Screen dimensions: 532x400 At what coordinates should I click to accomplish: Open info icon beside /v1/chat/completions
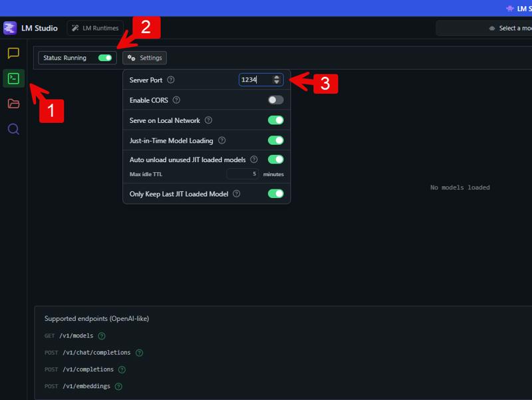pyautogui.click(x=139, y=353)
